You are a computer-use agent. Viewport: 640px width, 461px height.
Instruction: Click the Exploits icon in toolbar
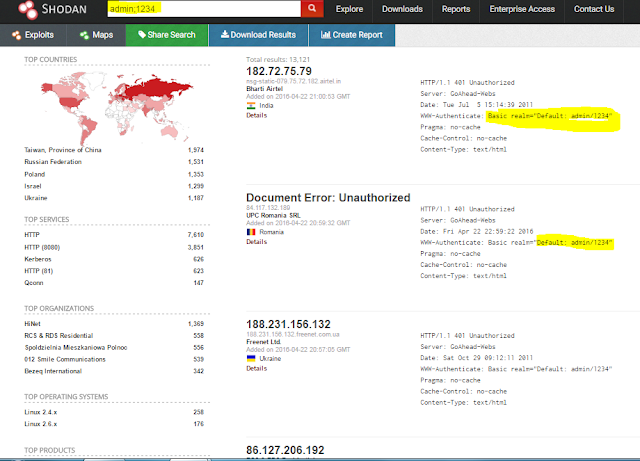[x=16, y=35]
